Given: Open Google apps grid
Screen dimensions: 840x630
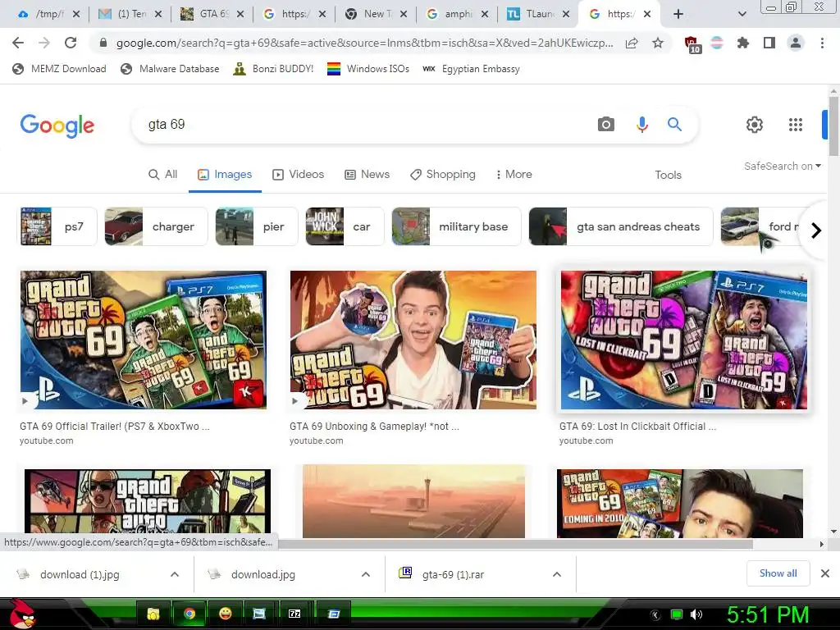Looking at the screenshot, I should (x=796, y=125).
